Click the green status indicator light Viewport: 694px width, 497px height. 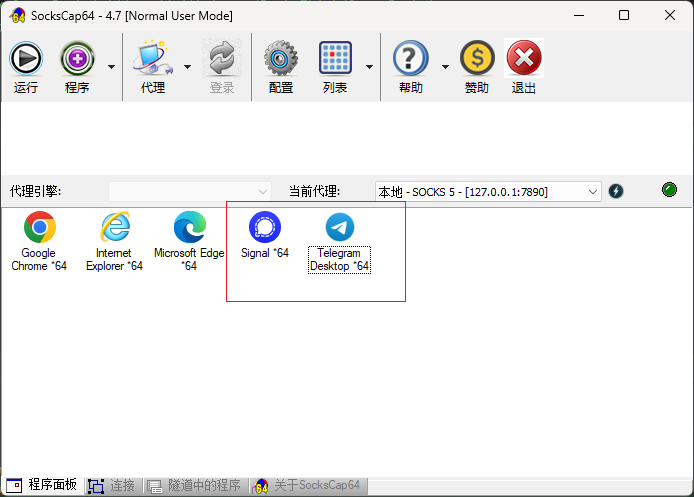point(669,189)
